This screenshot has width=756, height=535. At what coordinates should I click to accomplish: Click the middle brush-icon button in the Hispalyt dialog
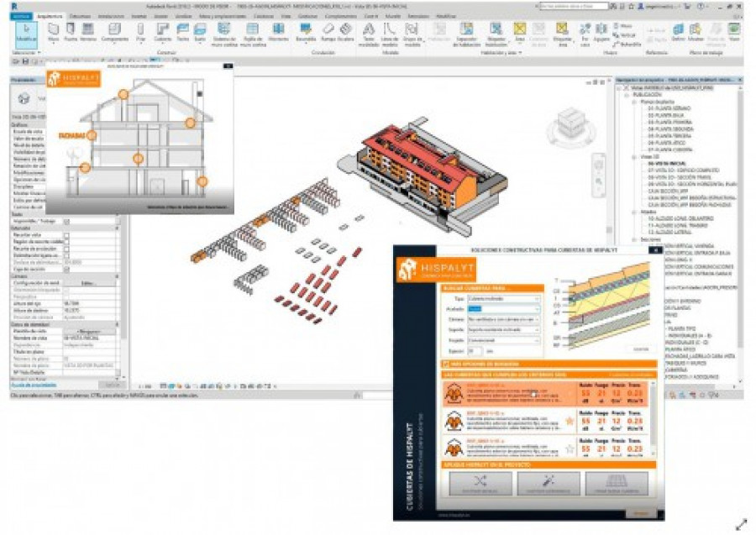pos(549,484)
